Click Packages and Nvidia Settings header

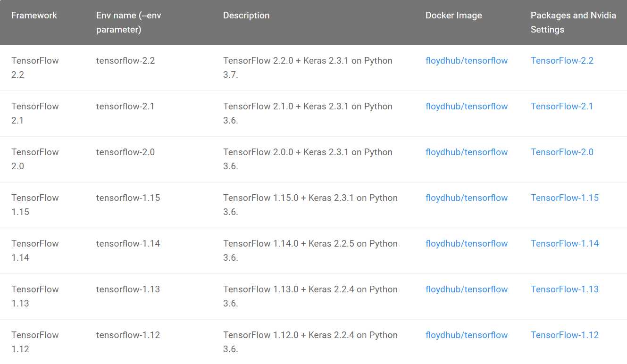[573, 23]
